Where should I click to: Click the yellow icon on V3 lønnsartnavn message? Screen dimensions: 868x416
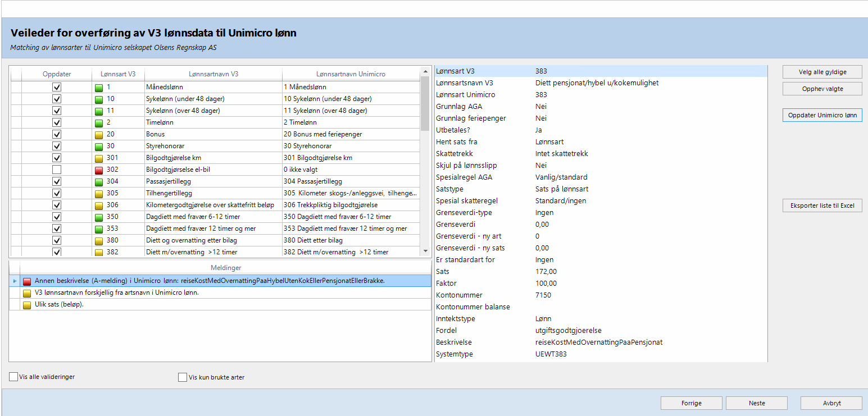click(x=27, y=292)
